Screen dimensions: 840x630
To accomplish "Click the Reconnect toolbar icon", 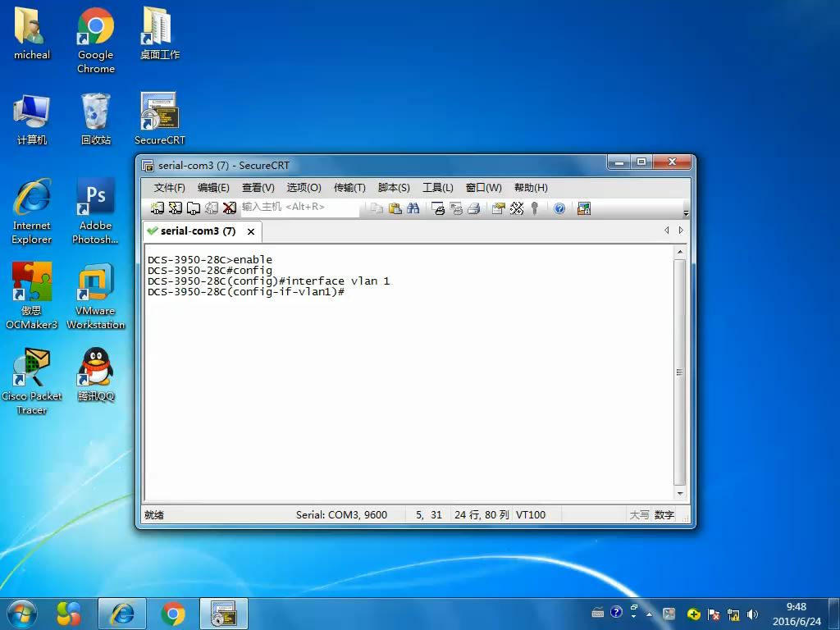I will [x=212, y=208].
